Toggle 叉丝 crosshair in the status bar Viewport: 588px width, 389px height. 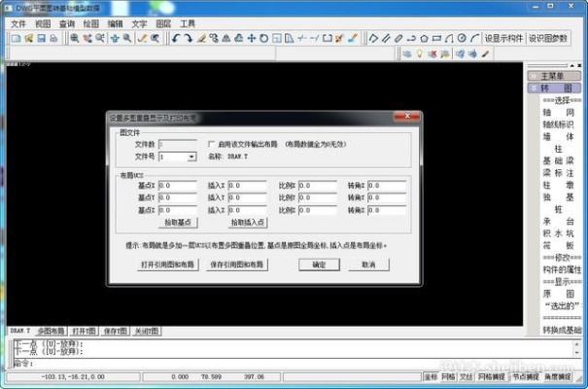(467, 376)
